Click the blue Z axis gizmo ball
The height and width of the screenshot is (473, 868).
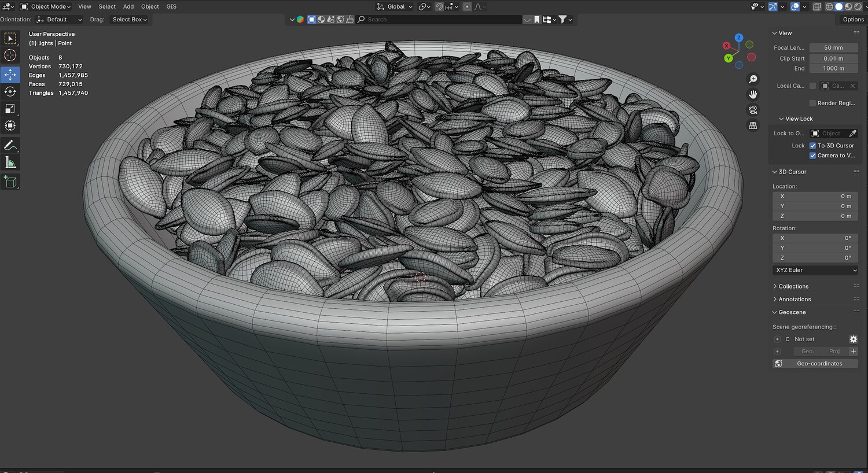pos(738,38)
